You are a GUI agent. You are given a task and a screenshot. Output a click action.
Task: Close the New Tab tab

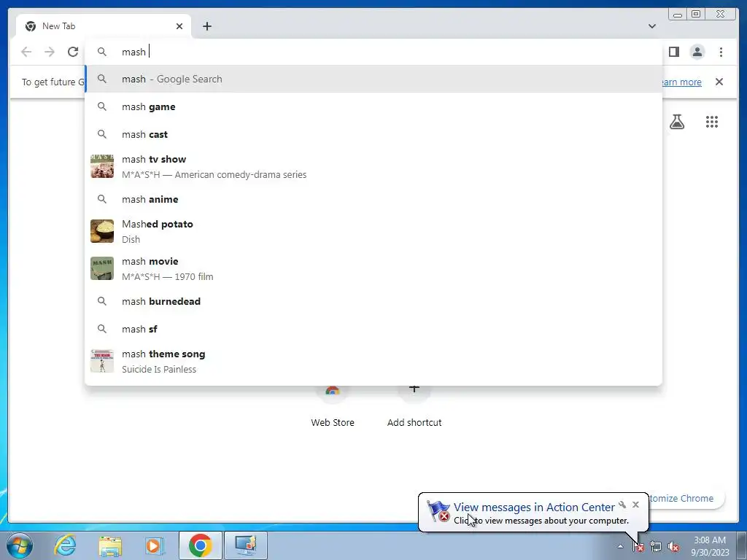[179, 26]
